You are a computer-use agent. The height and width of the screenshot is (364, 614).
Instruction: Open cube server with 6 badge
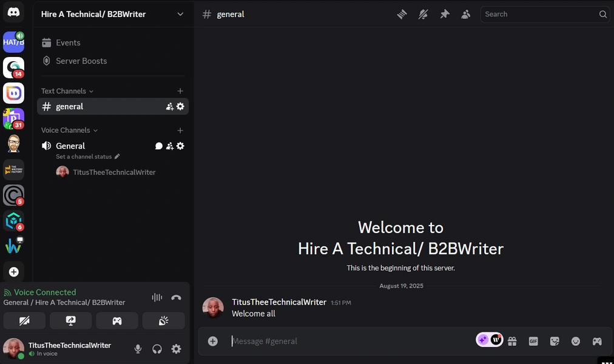[x=14, y=221]
